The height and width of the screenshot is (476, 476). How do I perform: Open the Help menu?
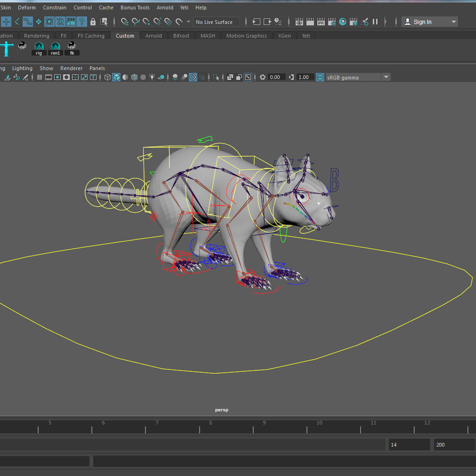point(201,7)
